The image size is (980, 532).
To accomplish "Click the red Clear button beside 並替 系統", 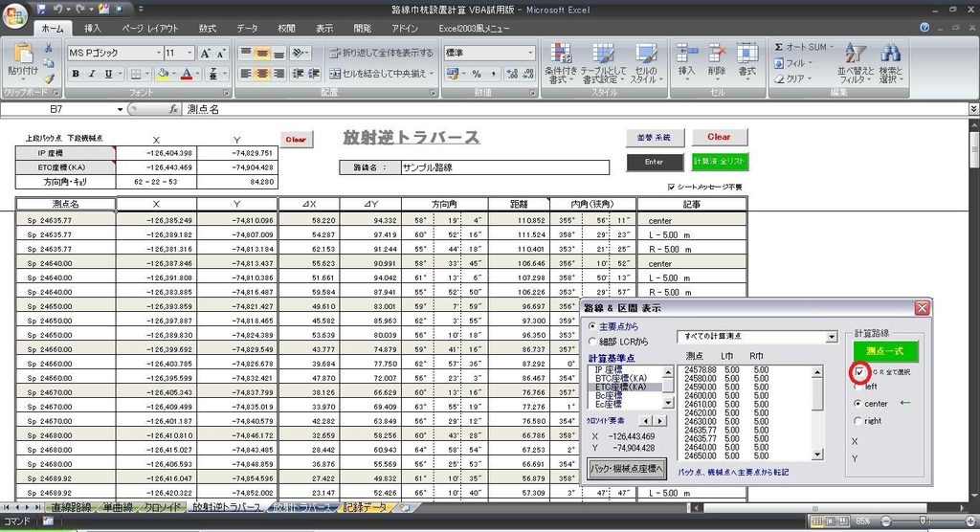I will click(x=719, y=137).
